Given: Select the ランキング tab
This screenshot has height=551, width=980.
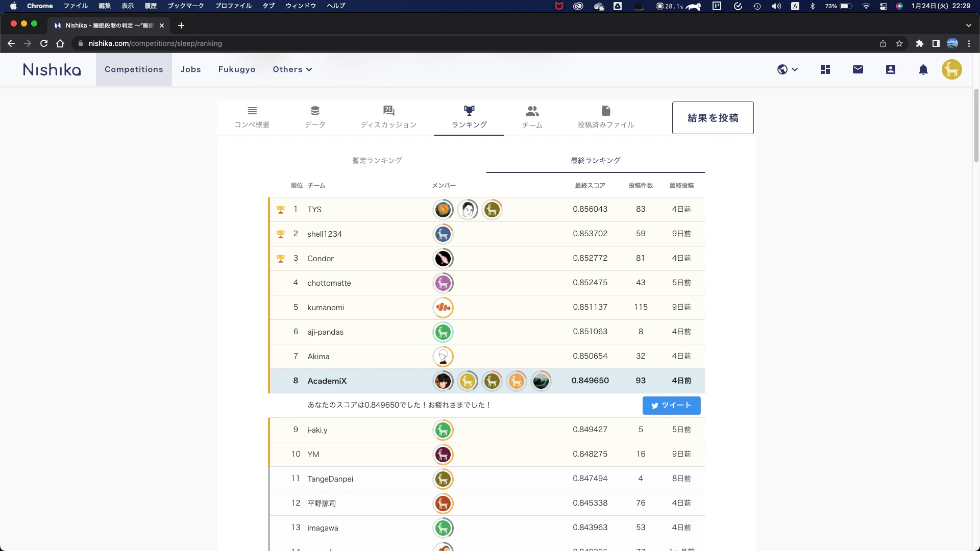Looking at the screenshot, I should point(469,117).
